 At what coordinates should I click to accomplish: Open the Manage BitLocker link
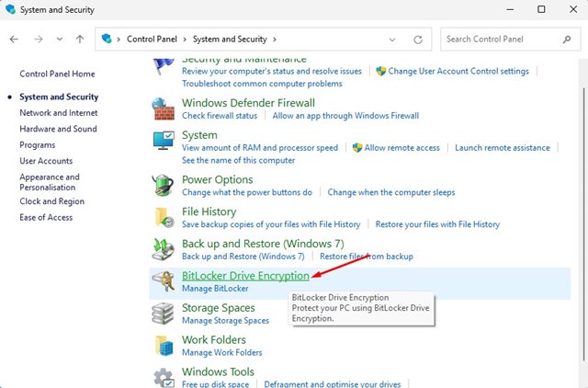pos(215,289)
